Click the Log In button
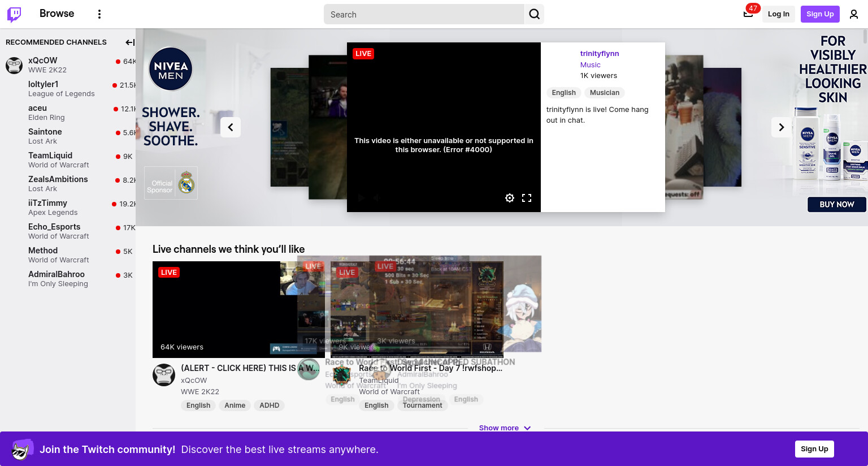868x466 pixels. pyautogui.click(x=779, y=14)
